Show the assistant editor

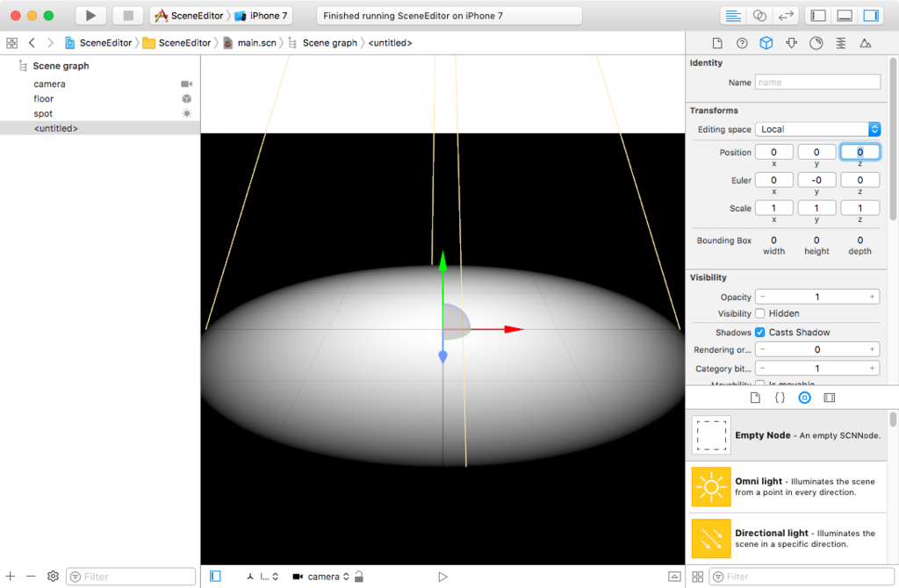tap(759, 16)
